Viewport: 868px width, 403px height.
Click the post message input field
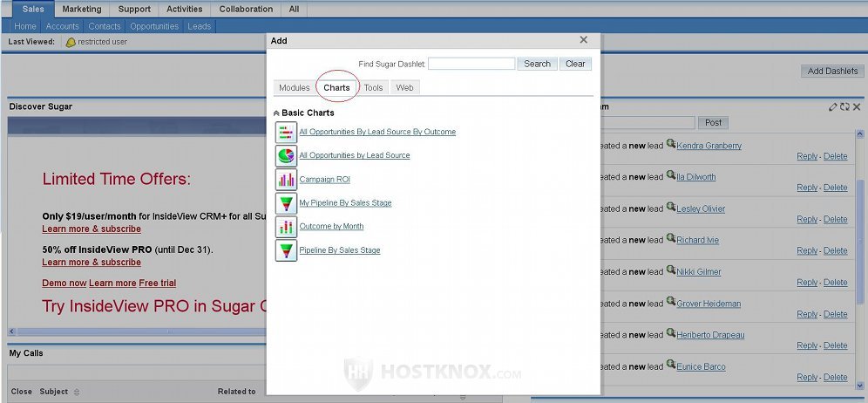(x=648, y=122)
